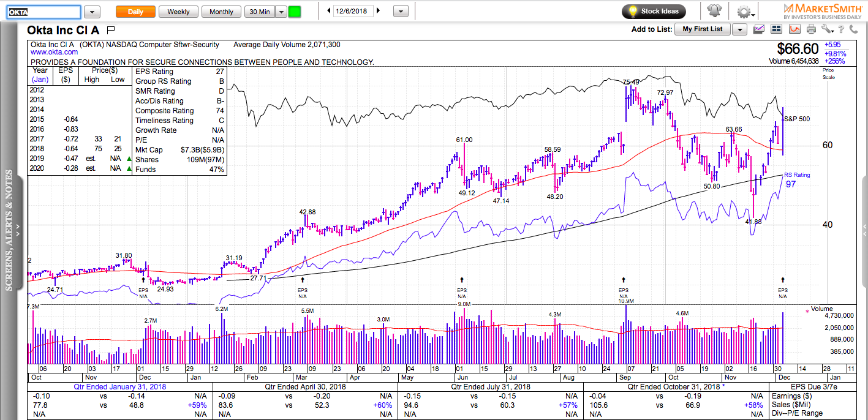Open the date options dropdown

tap(400, 12)
